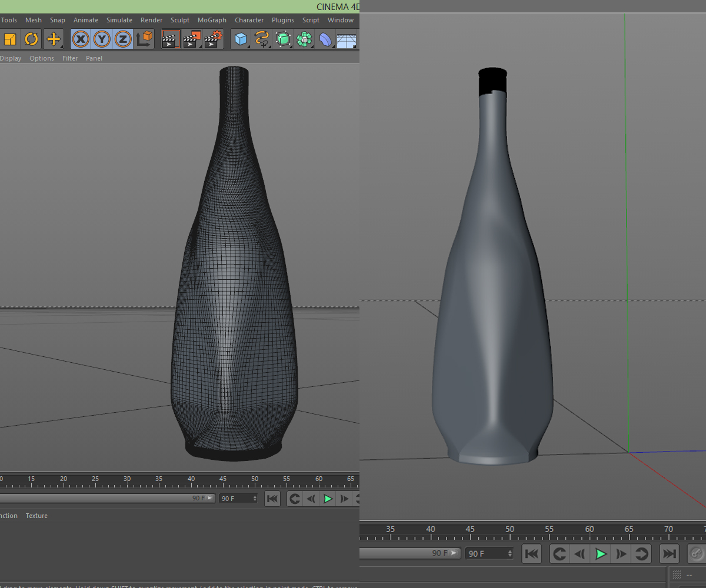Play the animation in left window
This screenshot has width=706, height=588.
click(x=328, y=499)
